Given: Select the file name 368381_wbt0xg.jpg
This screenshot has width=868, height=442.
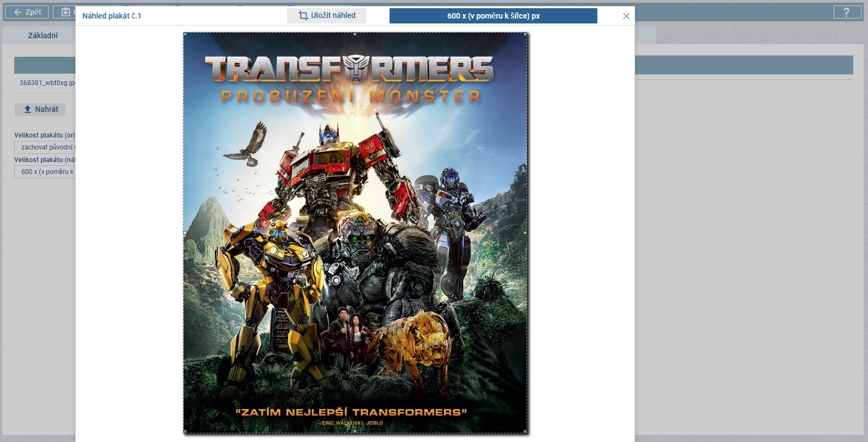Looking at the screenshot, I should tap(47, 83).
